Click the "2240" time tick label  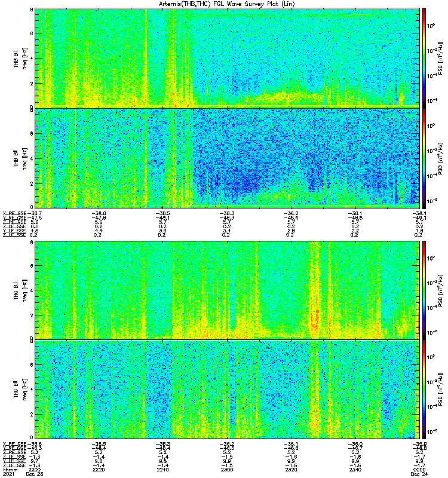(x=163, y=470)
